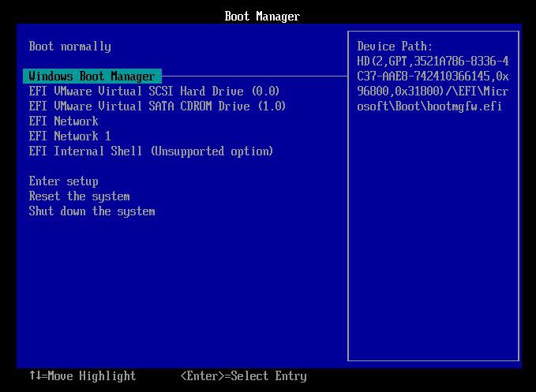Viewport: 536px width, 392px height.
Task: Select EFI Internal Shell (Unsupported option)
Action: click(x=151, y=151)
